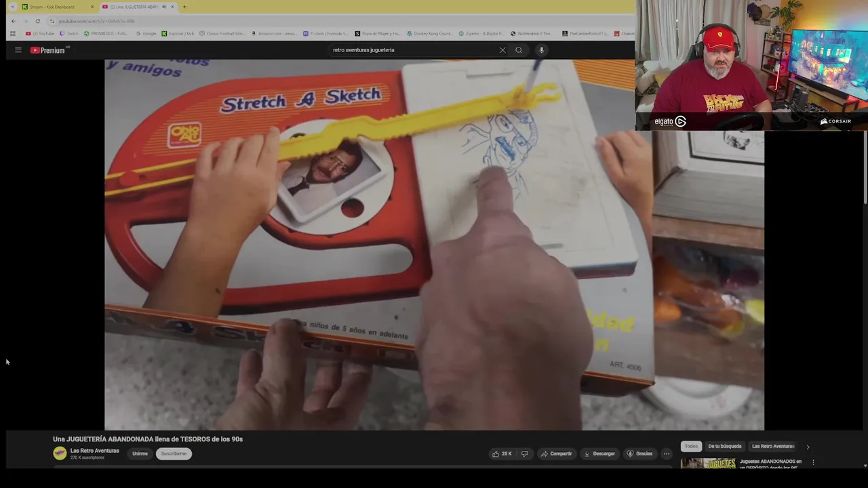Open the Google bookmark

click(x=146, y=33)
